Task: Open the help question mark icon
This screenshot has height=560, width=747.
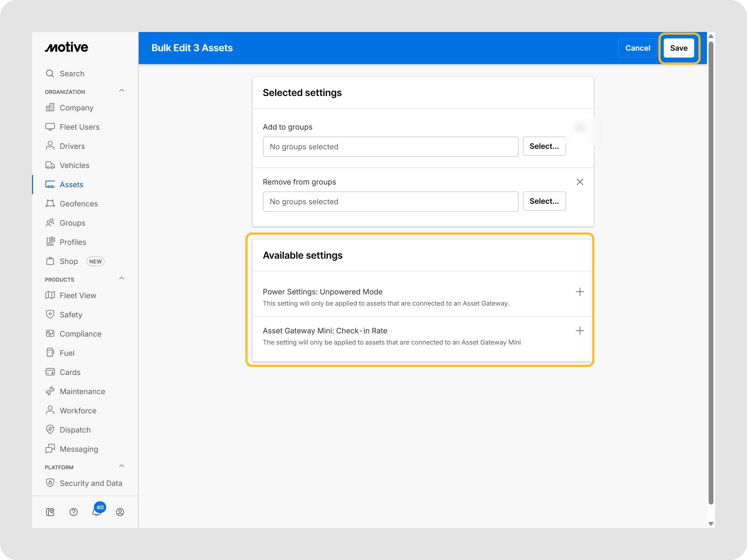Action: tap(74, 512)
